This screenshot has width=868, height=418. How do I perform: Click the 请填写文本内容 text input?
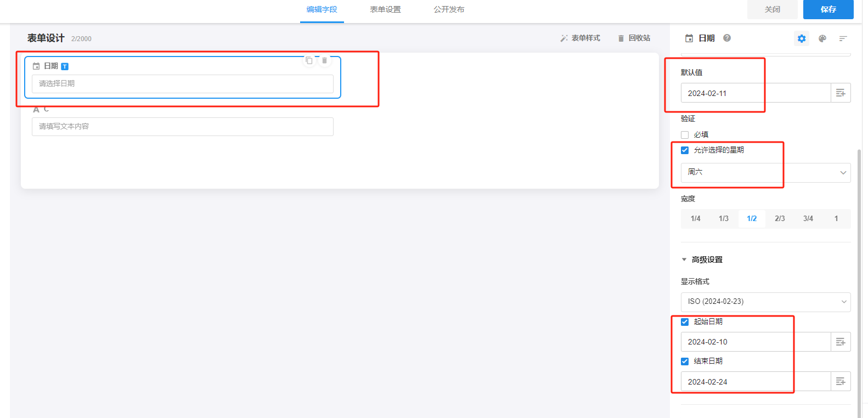(x=183, y=127)
